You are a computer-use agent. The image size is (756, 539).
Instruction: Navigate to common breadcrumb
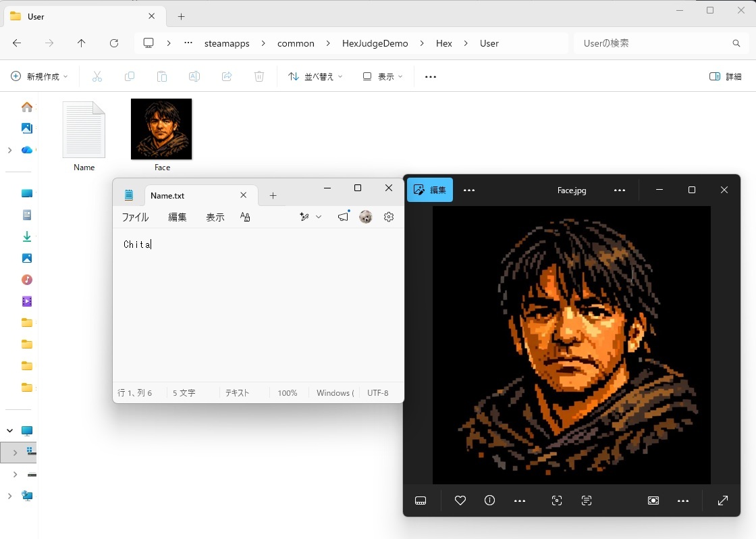coord(296,43)
